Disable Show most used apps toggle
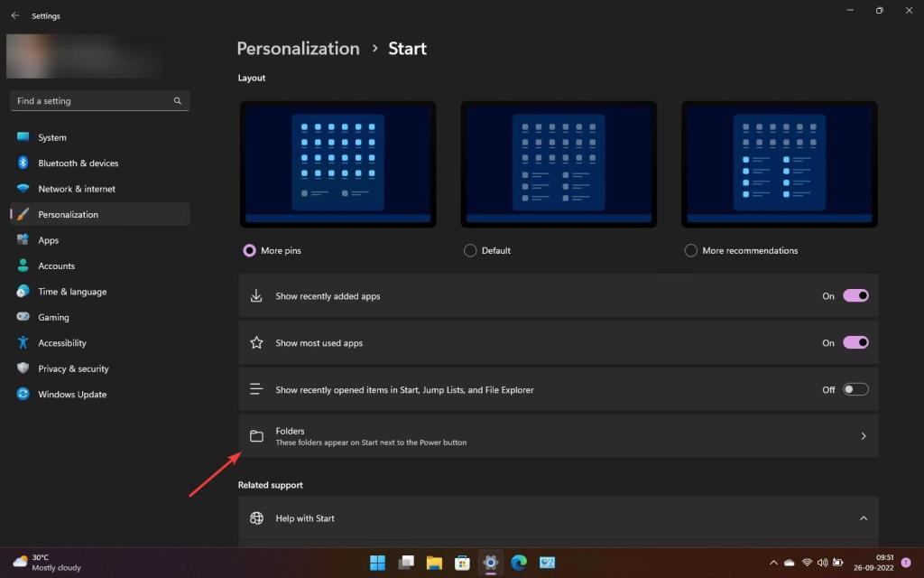Viewport: 924px width, 578px height. (855, 343)
